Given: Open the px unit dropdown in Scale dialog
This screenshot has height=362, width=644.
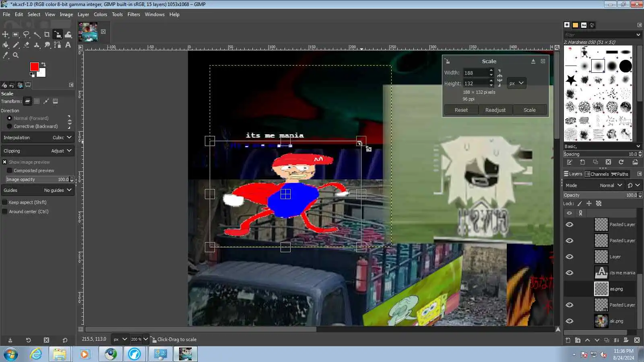Looking at the screenshot, I should 516,83.
